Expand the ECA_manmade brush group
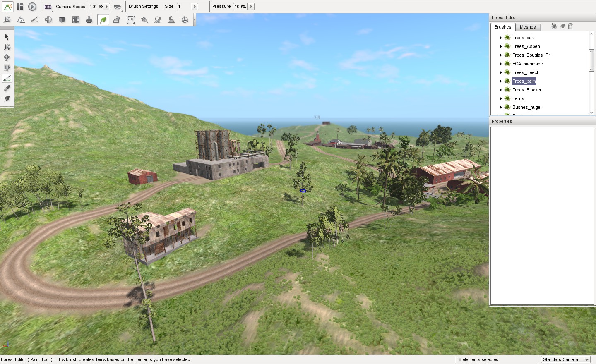Image resolution: width=596 pixels, height=364 pixels. point(501,64)
